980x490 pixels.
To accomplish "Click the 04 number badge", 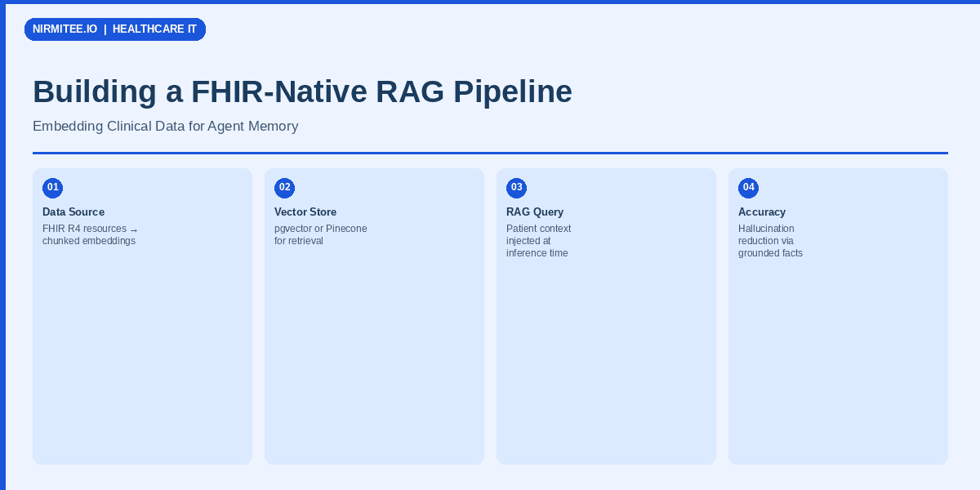I will tap(748, 188).
